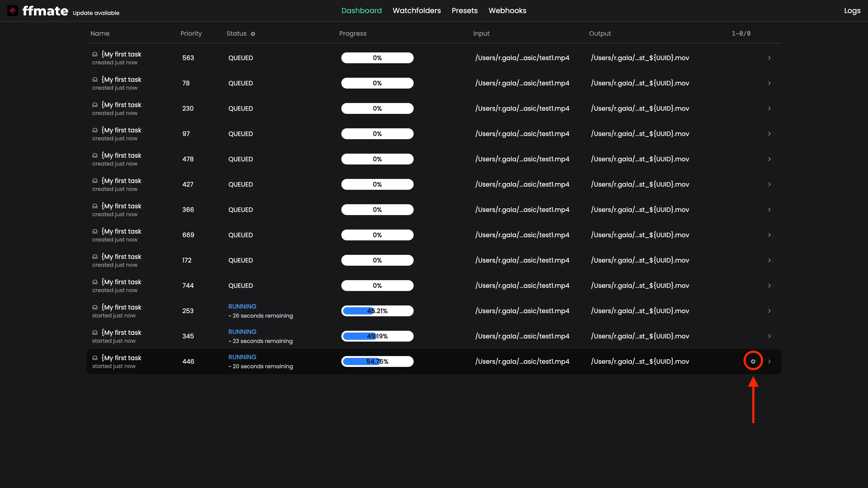Expand the priority 563 task chevron

[769, 58]
